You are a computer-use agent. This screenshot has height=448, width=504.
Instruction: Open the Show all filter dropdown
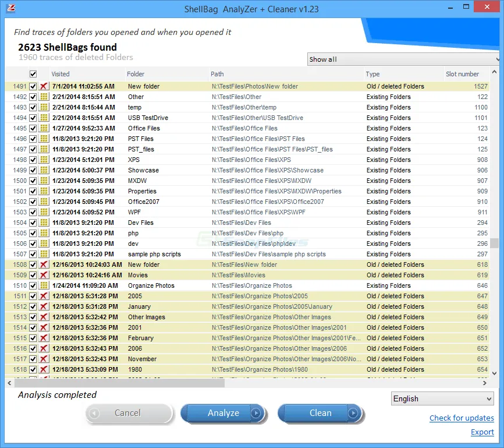(x=403, y=59)
